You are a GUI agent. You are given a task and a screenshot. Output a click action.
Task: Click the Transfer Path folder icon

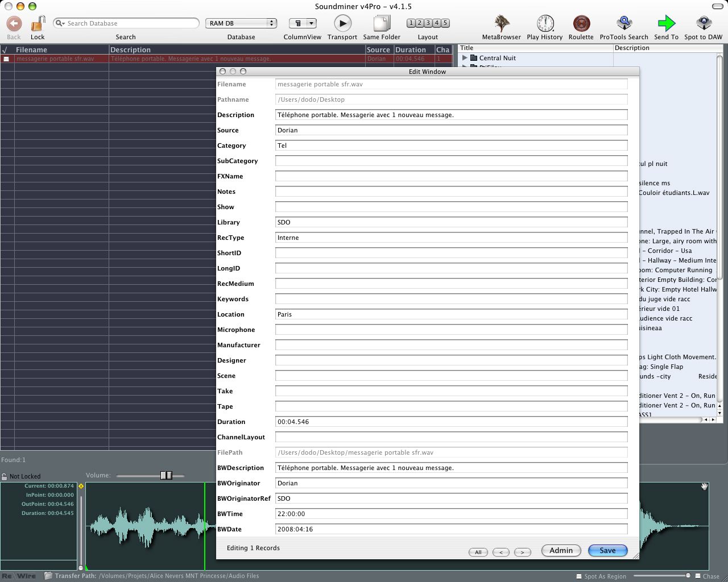[48, 576]
